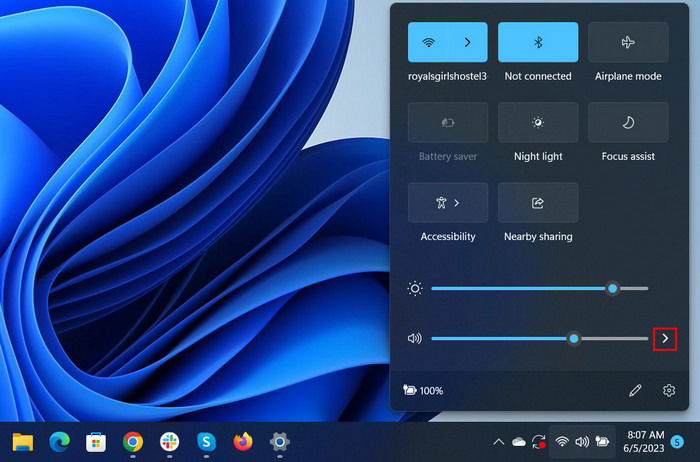Turn on Night light
This screenshot has width=700, height=462.
click(x=538, y=122)
